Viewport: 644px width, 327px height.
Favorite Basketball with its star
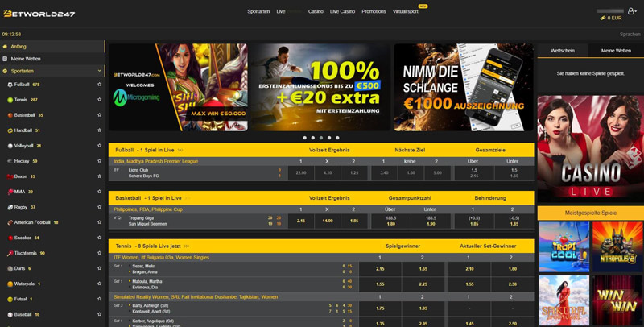[99, 115]
